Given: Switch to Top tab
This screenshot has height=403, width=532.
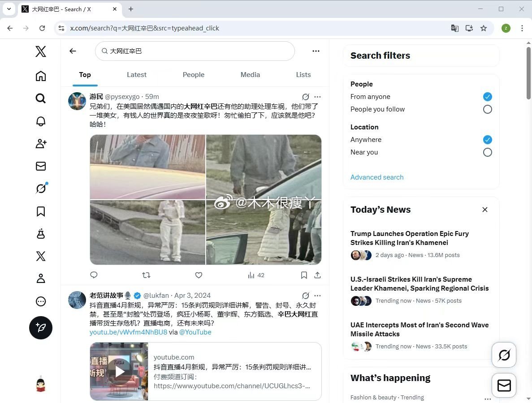Looking at the screenshot, I should [85, 75].
